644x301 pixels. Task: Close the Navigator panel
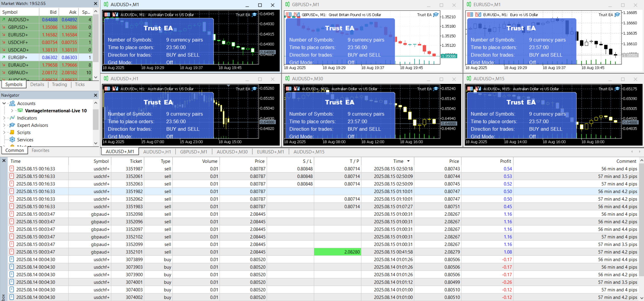pos(95,95)
